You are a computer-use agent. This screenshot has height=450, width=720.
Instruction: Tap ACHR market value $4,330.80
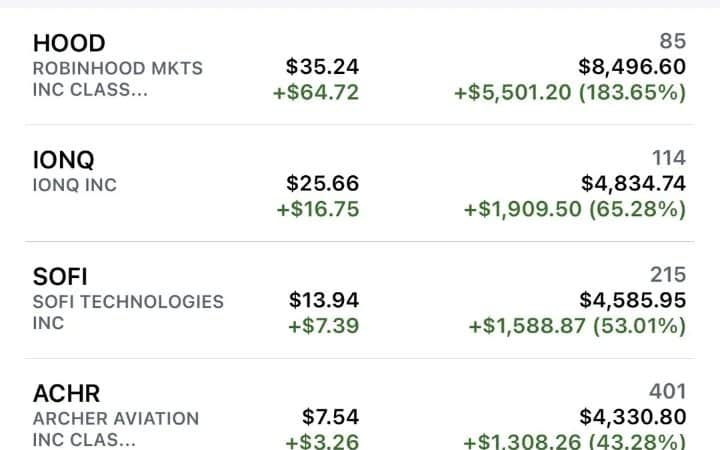[x=632, y=417]
